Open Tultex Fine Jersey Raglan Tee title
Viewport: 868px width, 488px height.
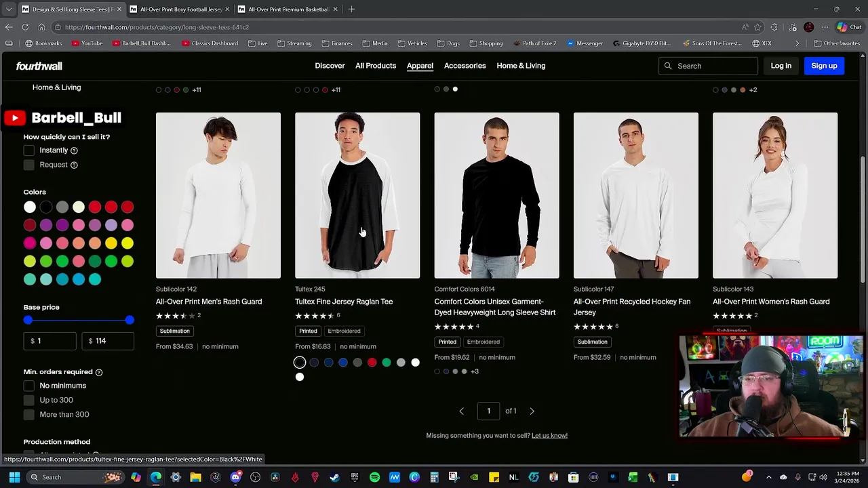click(344, 302)
